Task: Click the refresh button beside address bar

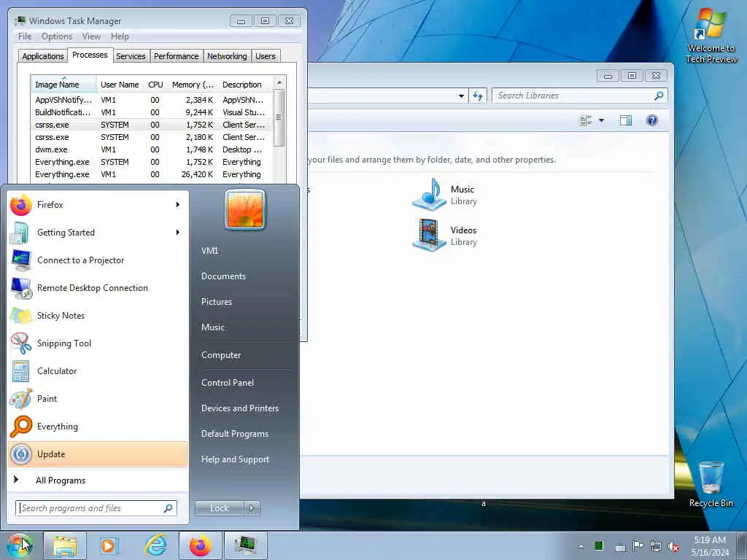Action: (x=477, y=96)
